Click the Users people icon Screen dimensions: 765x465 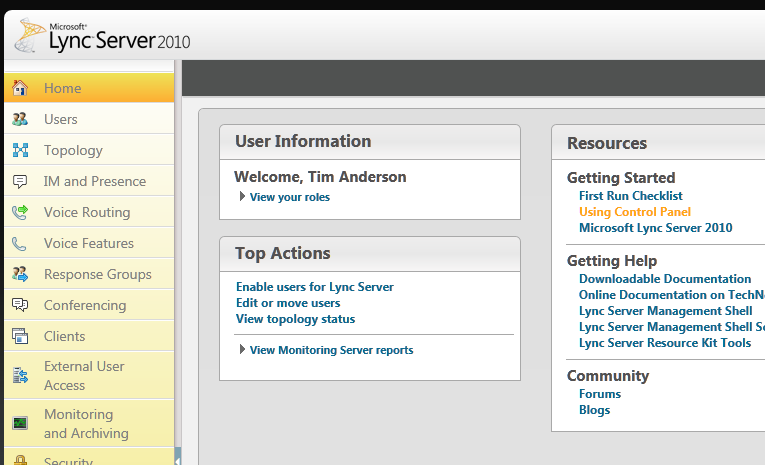pos(20,119)
